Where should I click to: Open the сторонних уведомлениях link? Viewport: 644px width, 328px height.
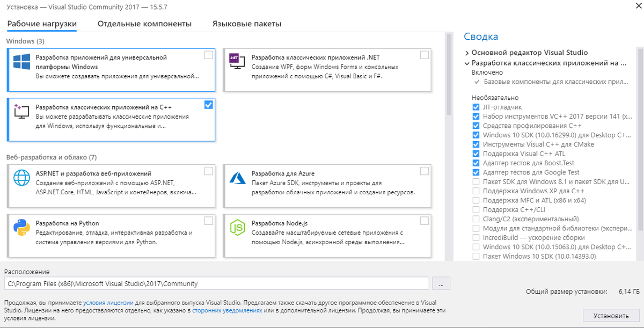[228, 310]
